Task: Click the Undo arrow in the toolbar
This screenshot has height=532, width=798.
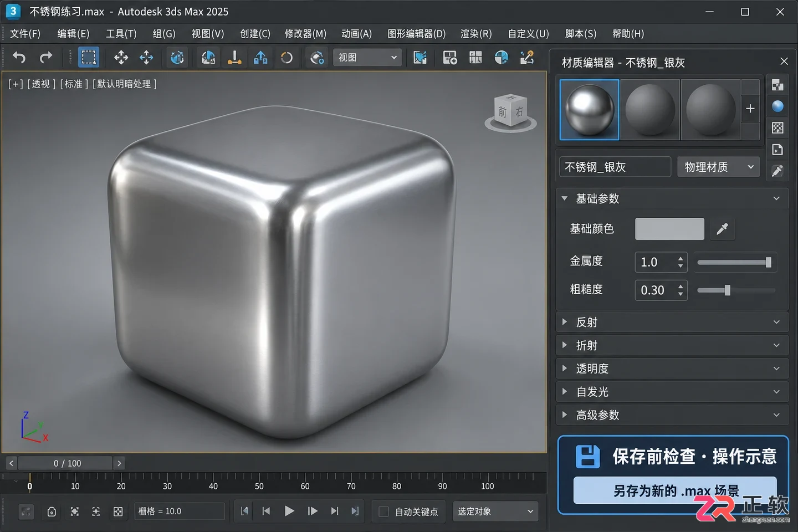Action: pos(19,57)
